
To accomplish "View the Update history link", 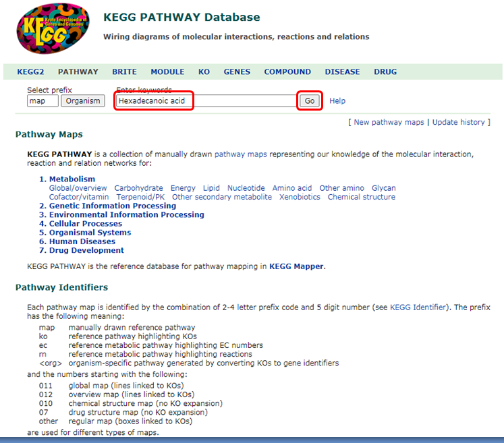I will tap(458, 122).
